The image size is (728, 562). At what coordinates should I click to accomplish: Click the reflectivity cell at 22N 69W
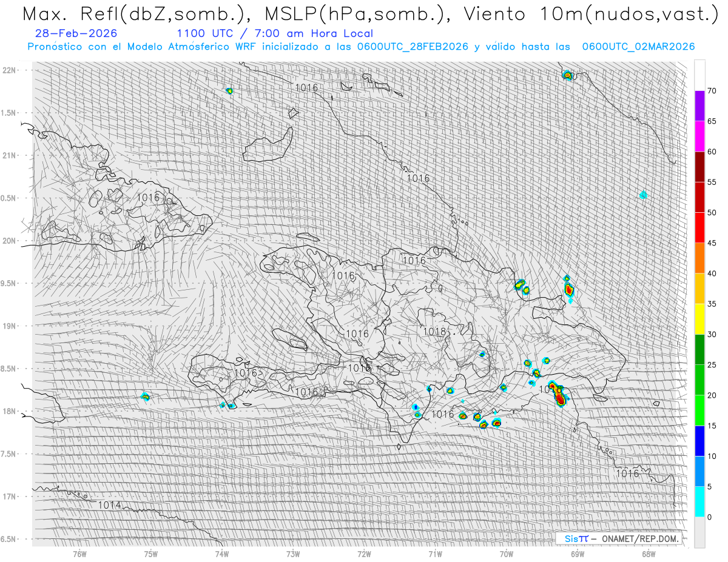click(567, 75)
